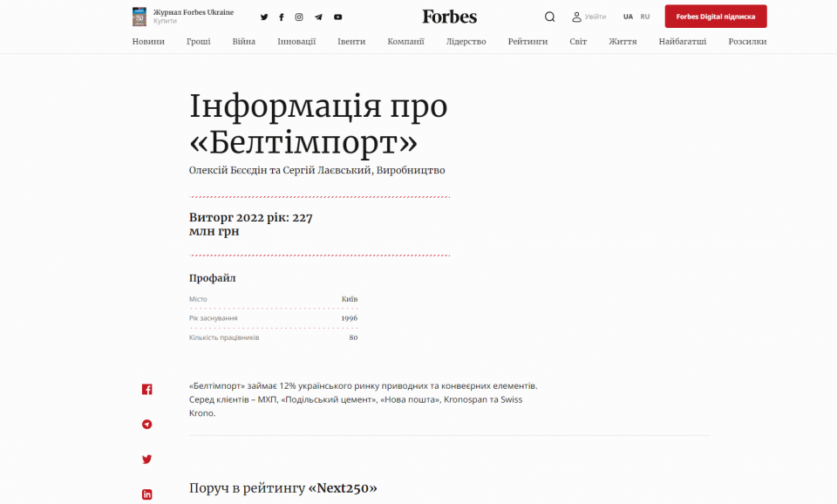Click the Forbes Digital підписка button
837x504 pixels.
click(x=715, y=16)
